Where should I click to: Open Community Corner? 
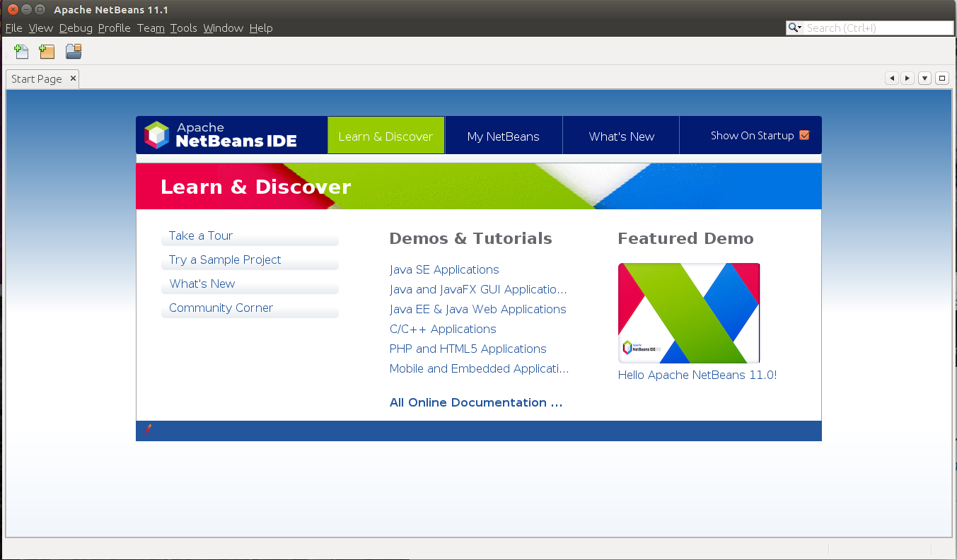(250, 308)
